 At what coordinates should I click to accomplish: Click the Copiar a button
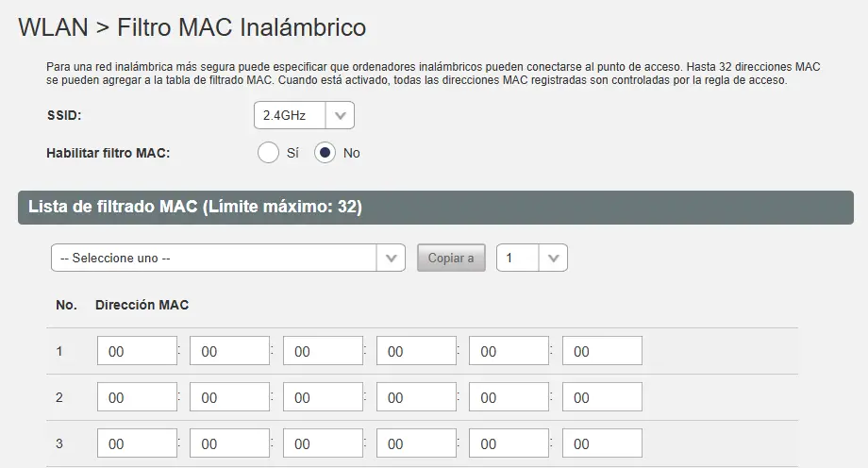point(451,258)
